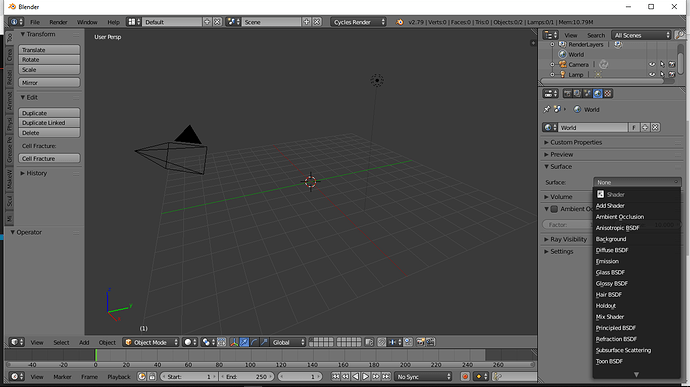Click the Translate button
The image size is (690, 387).
tap(49, 50)
